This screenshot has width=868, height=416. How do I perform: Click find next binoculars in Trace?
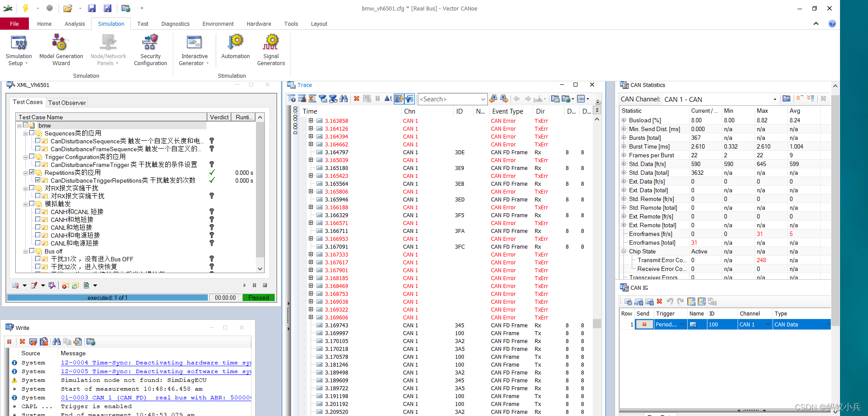click(x=504, y=99)
